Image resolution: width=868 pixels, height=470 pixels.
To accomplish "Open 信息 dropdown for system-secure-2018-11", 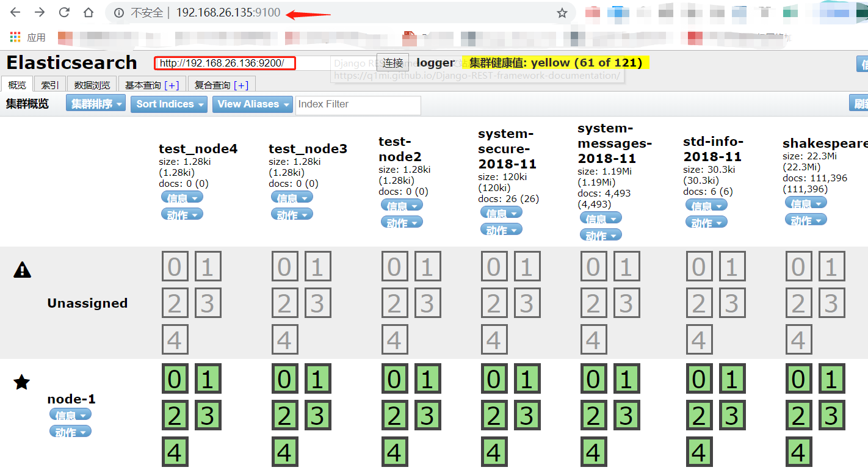I will (501, 213).
